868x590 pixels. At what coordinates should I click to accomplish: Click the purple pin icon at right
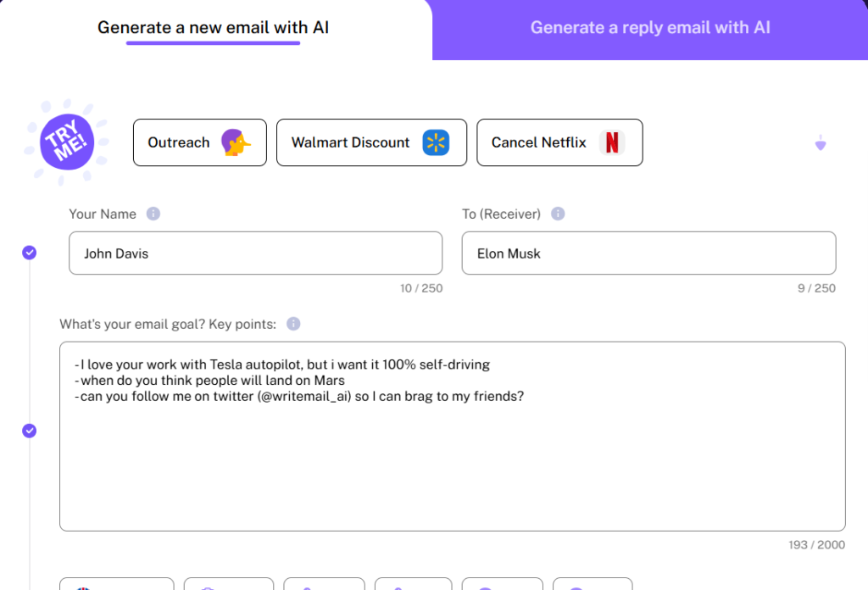(821, 142)
